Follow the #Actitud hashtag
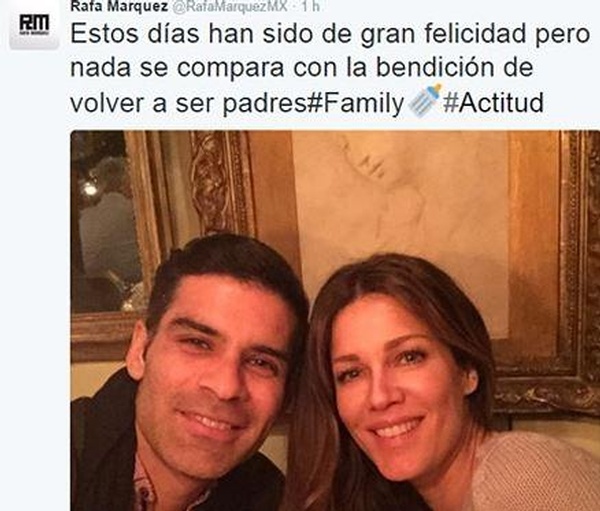Viewport: 600px width, 511px height. click(x=493, y=103)
